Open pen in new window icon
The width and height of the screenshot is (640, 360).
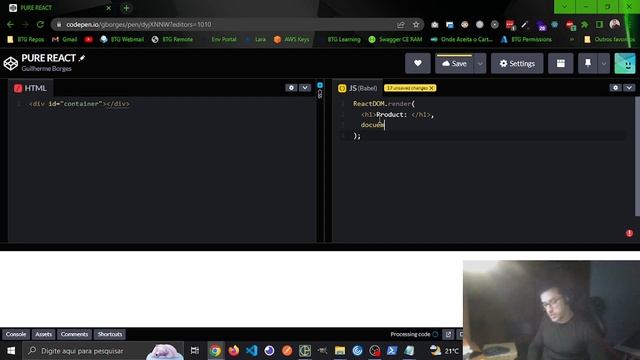pos(448,334)
